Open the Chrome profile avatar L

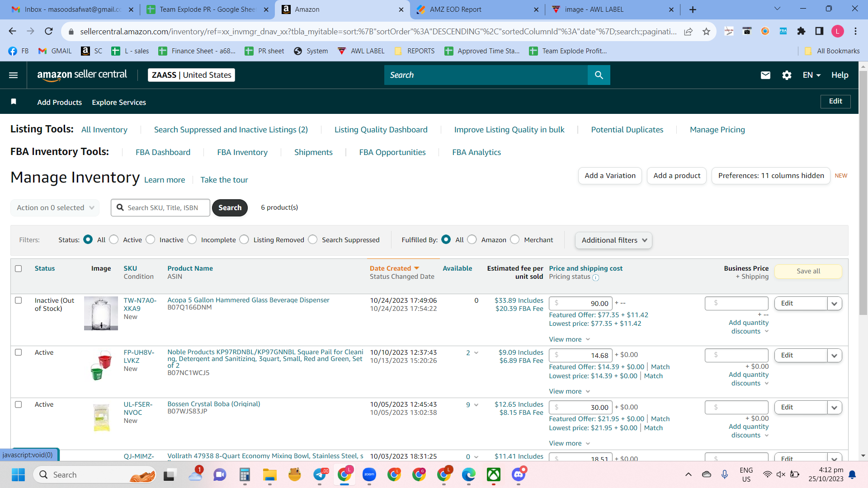(x=838, y=31)
